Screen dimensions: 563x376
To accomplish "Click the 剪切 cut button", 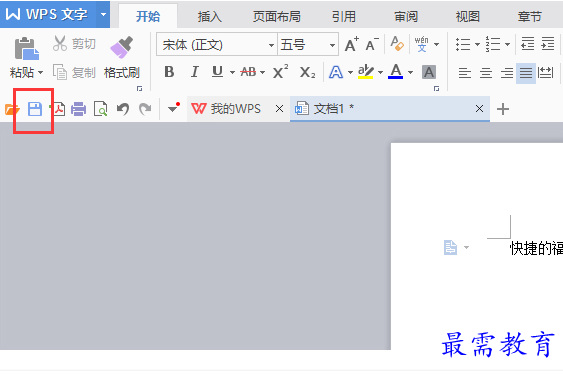I will pos(74,44).
